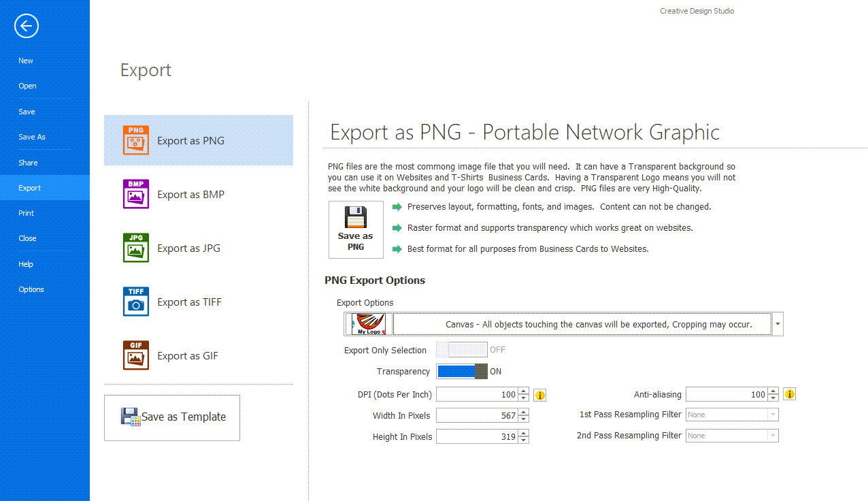Click the Anti-aliasing info icon
The image size is (868, 501).
click(790, 394)
